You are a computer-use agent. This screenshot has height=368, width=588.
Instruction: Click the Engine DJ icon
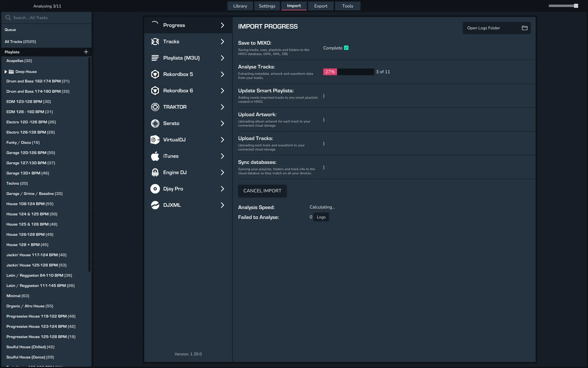click(155, 173)
